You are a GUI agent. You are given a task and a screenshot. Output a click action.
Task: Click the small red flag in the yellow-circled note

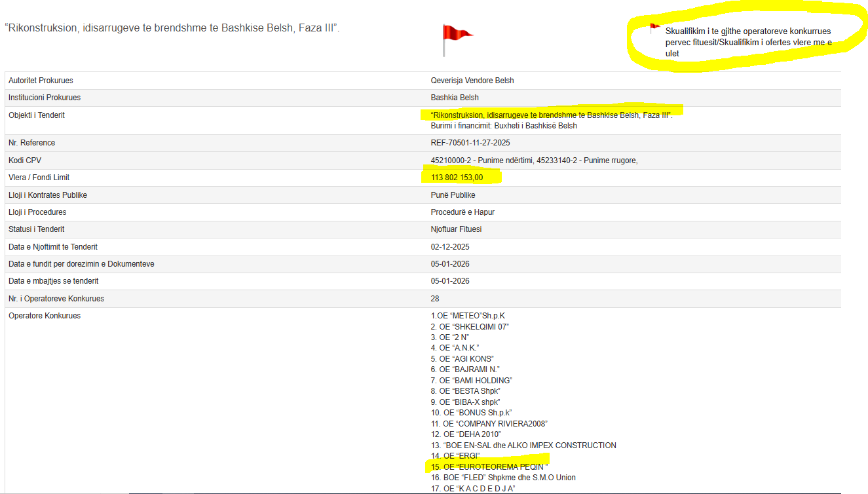tap(654, 28)
